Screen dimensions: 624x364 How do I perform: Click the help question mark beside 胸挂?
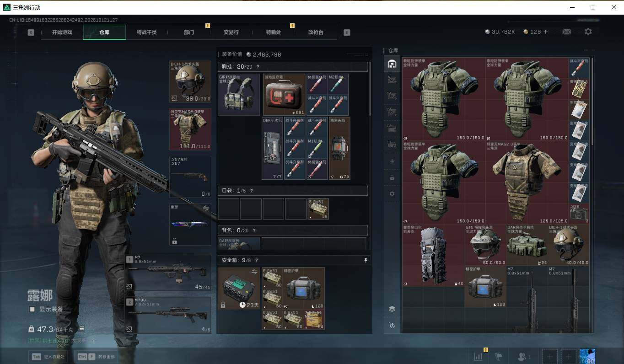(258, 67)
